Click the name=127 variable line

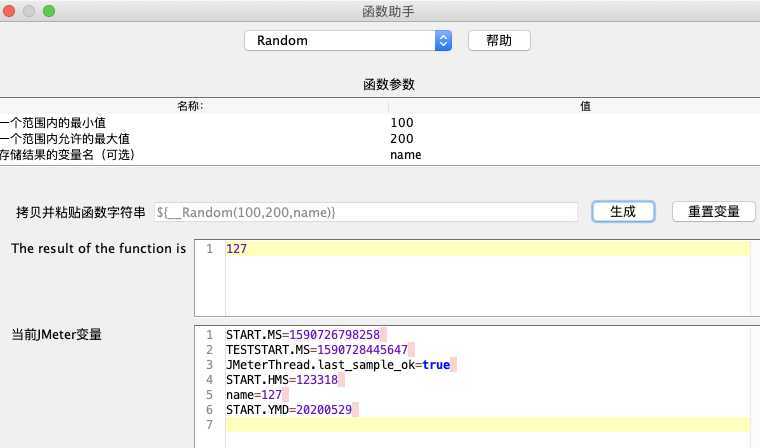254,395
